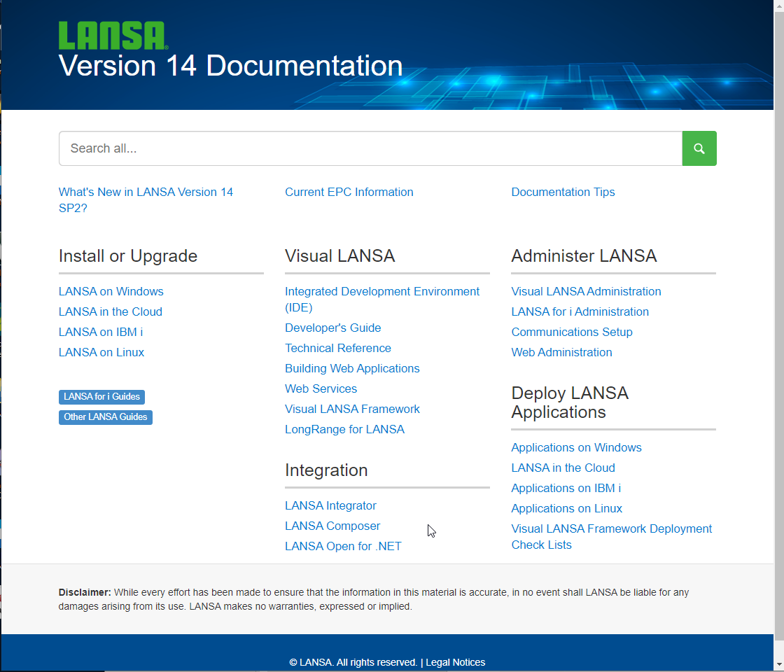Click the scrollbar down arrow
The image size is (784, 672).
[779, 665]
